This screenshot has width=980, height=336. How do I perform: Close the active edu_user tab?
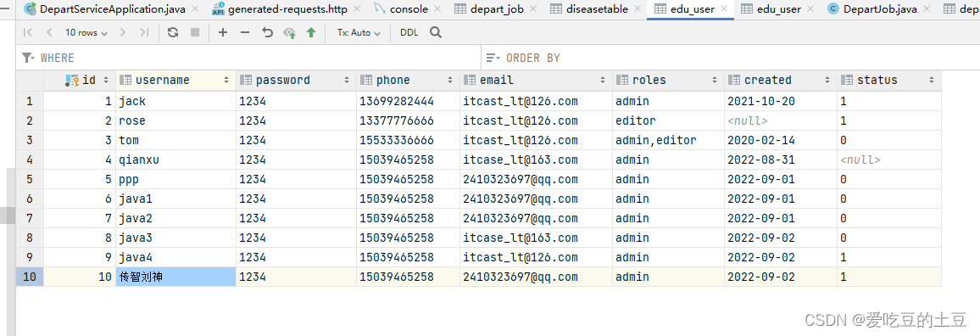(724, 8)
